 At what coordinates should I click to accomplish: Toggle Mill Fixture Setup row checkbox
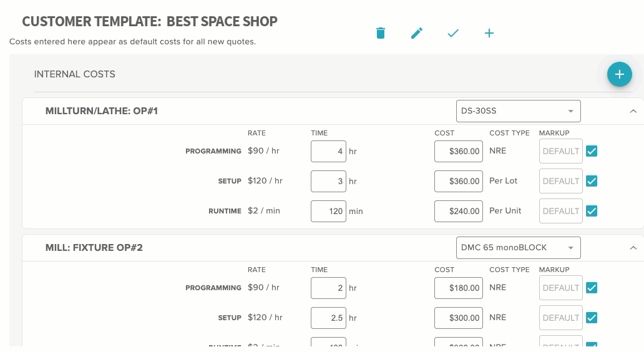pyautogui.click(x=592, y=318)
